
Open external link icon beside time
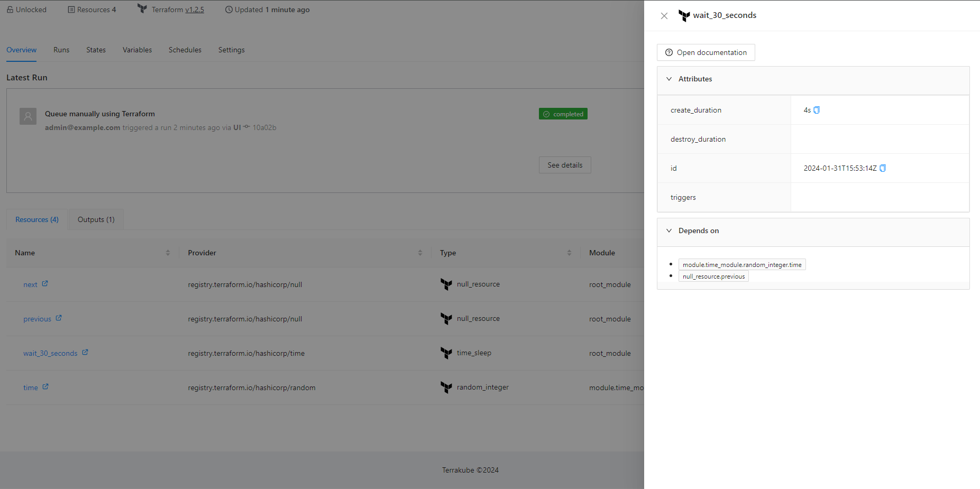pyautogui.click(x=45, y=387)
